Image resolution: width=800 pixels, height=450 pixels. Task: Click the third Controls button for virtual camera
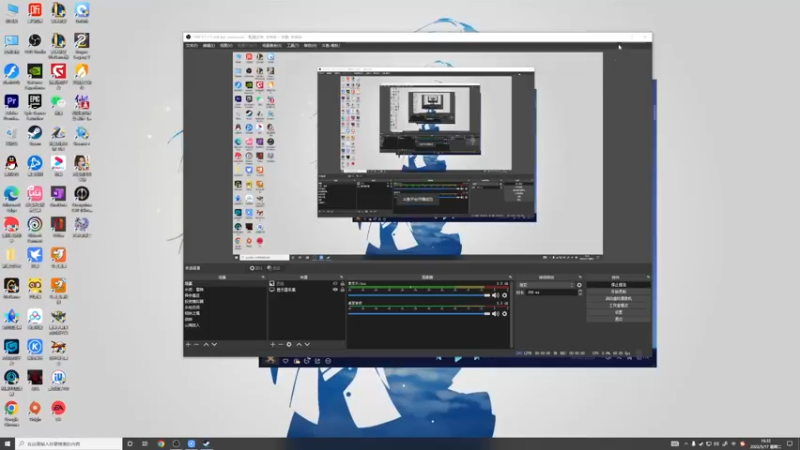(618, 298)
